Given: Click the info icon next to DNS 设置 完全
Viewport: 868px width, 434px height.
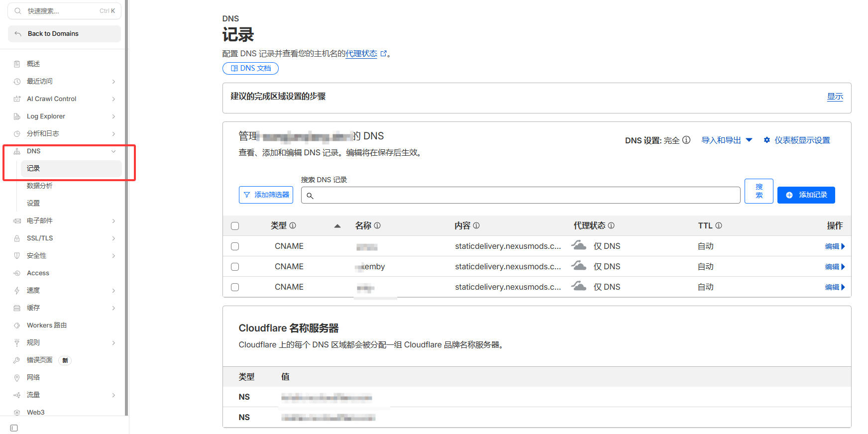Looking at the screenshot, I should 686,140.
